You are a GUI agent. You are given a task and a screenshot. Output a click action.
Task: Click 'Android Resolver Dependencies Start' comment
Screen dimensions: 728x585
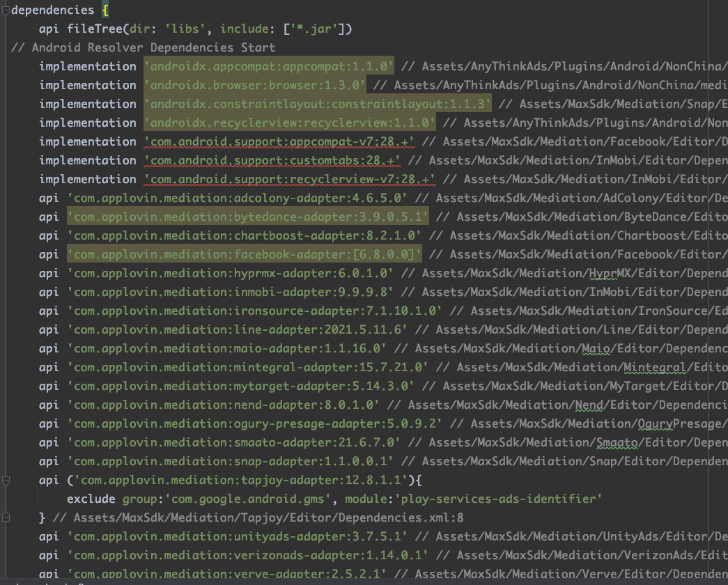pos(153,48)
